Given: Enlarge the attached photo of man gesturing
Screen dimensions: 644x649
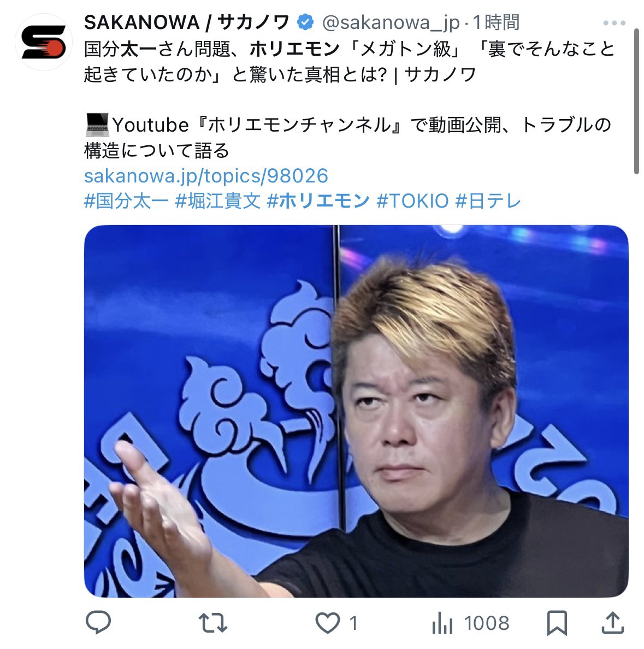Looking at the screenshot, I should [x=356, y=411].
